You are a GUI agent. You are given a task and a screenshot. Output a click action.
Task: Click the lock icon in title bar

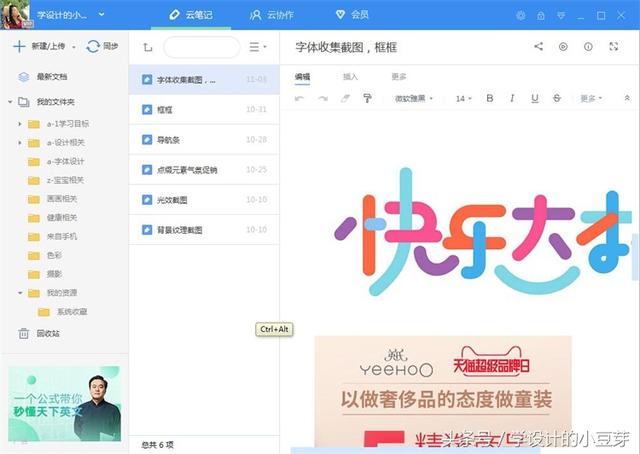[541, 16]
